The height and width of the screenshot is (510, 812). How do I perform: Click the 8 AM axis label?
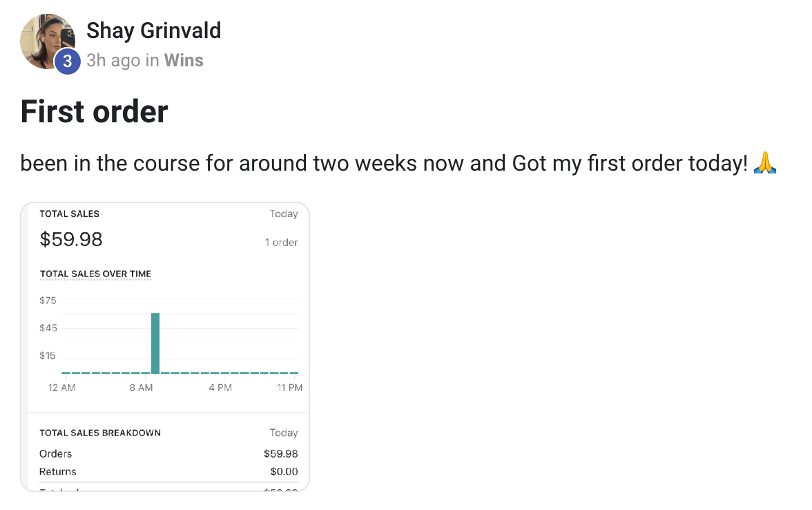(x=142, y=388)
